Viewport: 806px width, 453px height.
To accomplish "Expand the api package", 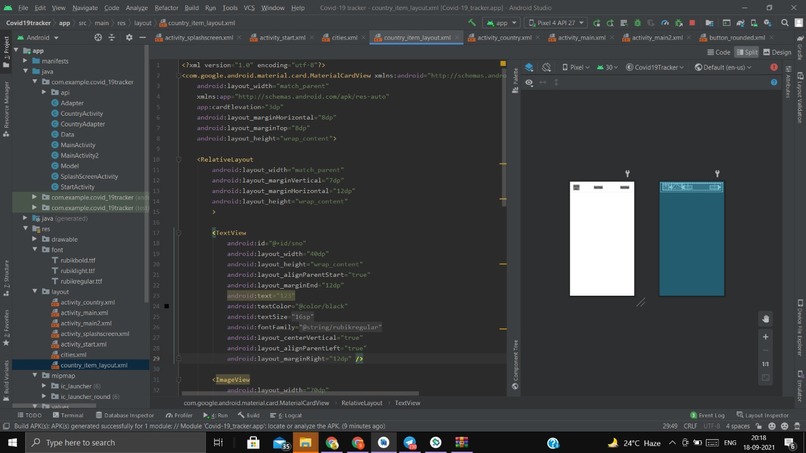I will pyautogui.click(x=44, y=92).
